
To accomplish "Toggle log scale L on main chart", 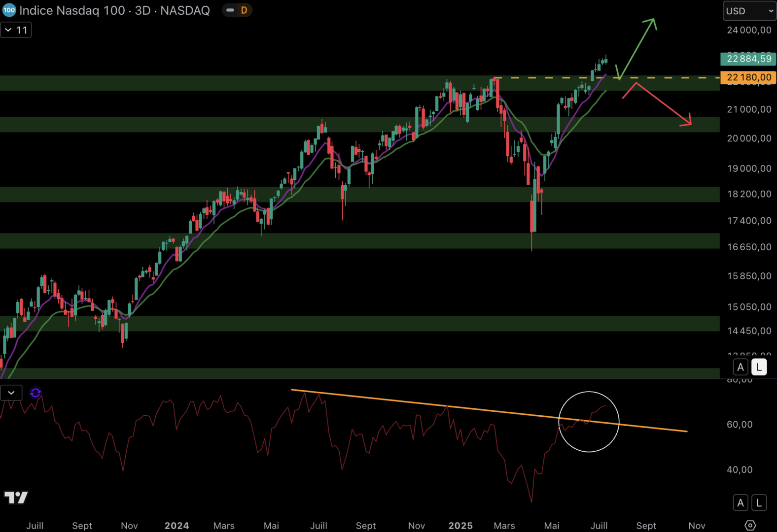I will (759, 367).
